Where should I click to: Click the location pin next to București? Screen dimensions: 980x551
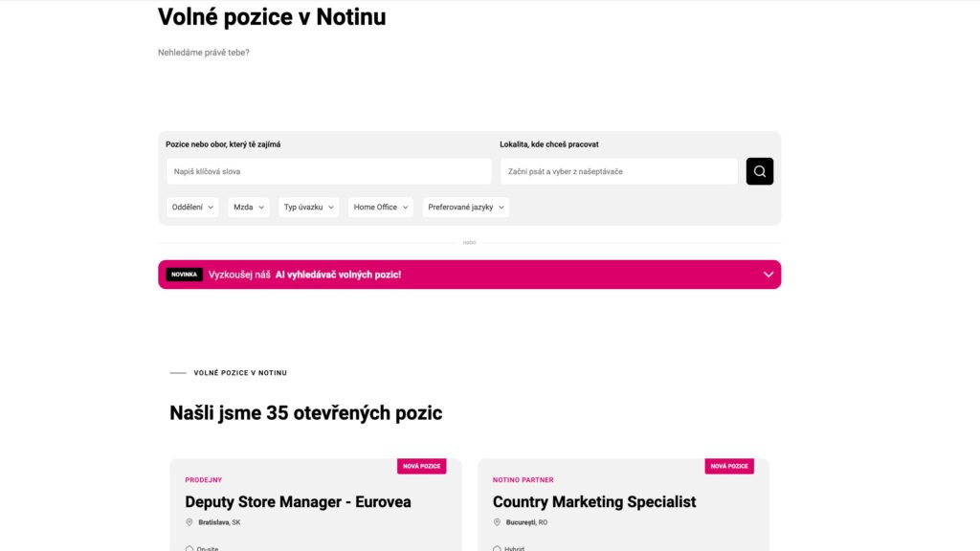(499, 520)
